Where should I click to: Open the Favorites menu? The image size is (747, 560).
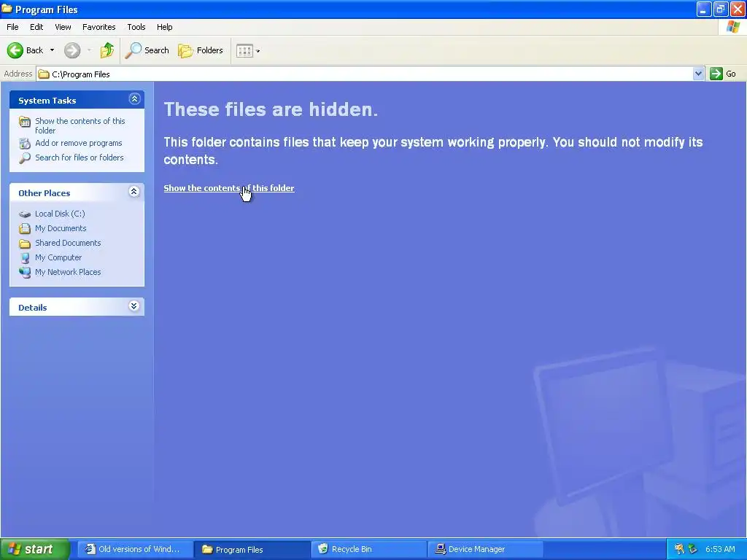tap(98, 27)
